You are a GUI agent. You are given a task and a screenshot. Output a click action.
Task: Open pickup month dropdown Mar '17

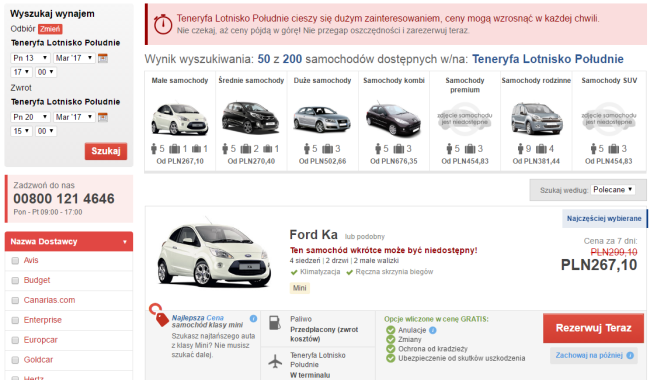[75, 58]
